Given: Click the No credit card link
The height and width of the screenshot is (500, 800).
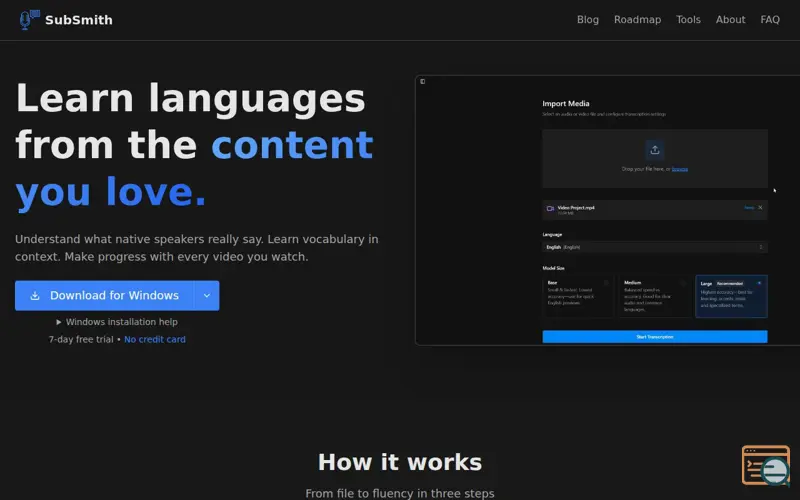Looking at the screenshot, I should [x=155, y=339].
